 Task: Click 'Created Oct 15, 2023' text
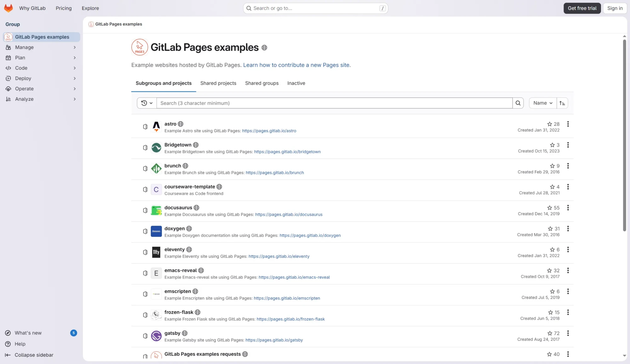coord(539,151)
